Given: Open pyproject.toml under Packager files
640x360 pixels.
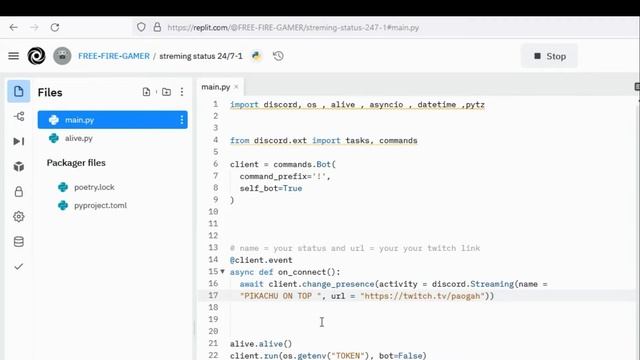Looking at the screenshot, I should pyautogui.click(x=100, y=205).
